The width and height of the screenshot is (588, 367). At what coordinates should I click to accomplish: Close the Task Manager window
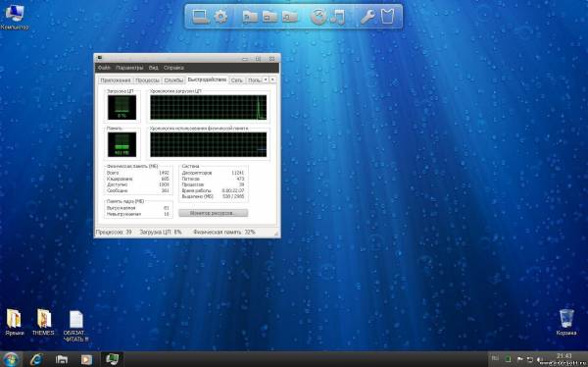point(271,58)
